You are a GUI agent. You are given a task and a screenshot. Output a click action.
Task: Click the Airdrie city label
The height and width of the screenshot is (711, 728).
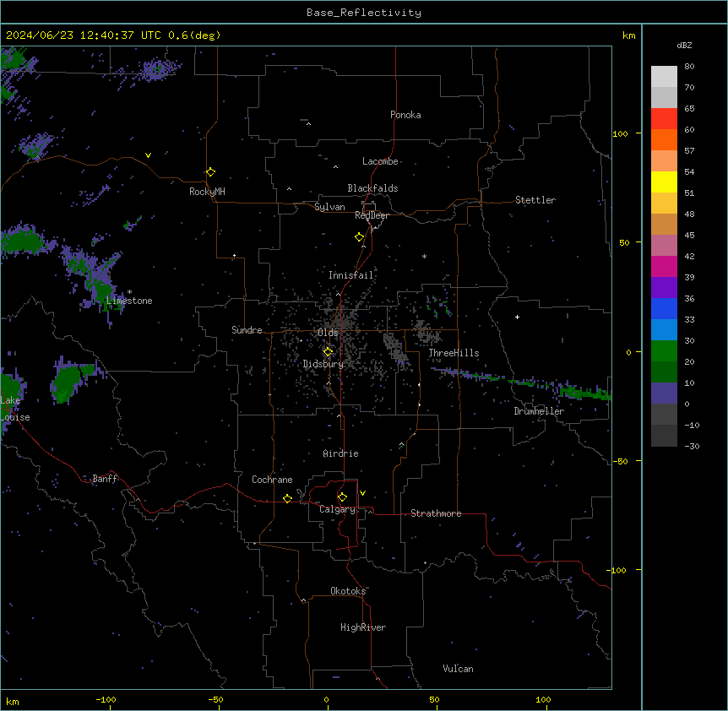click(x=340, y=453)
